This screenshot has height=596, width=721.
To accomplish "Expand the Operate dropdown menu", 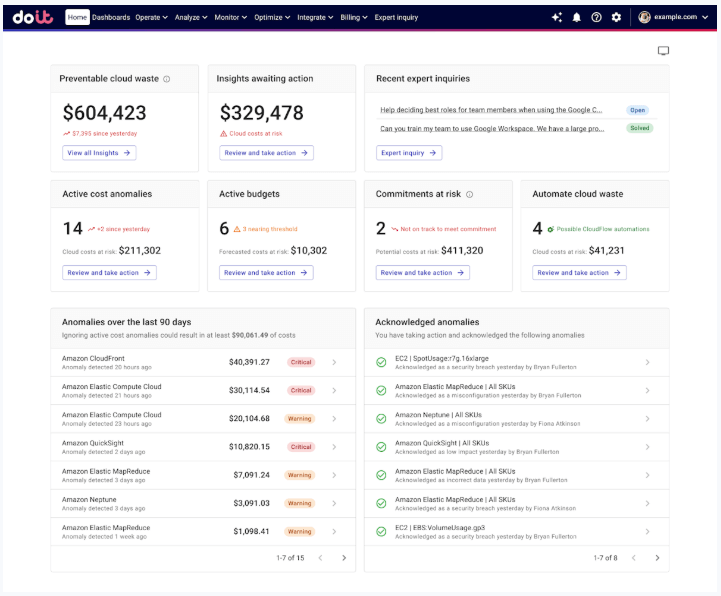I will tap(152, 17).
